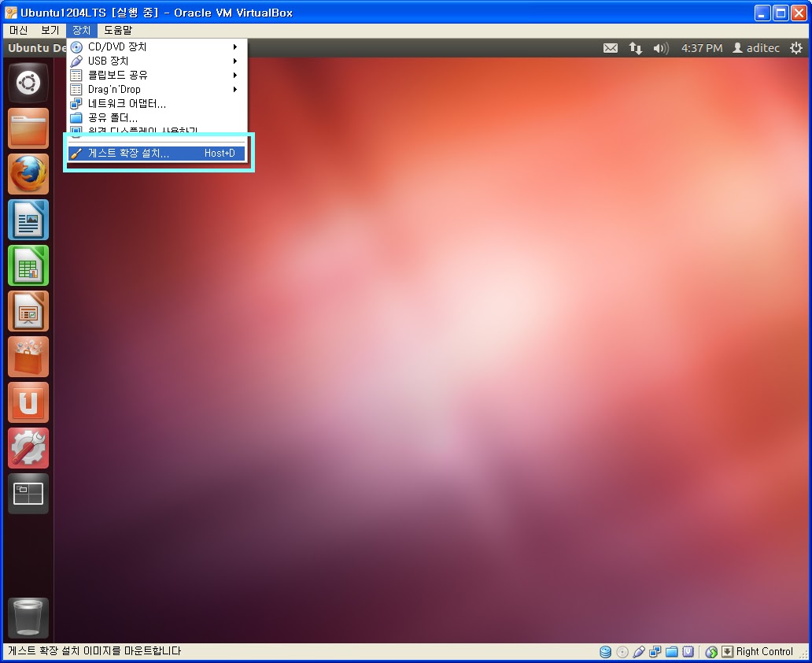The height and width of the screenshot is (663, 812).
Task: Click the shared folders status icon
Action: point(672,651)
